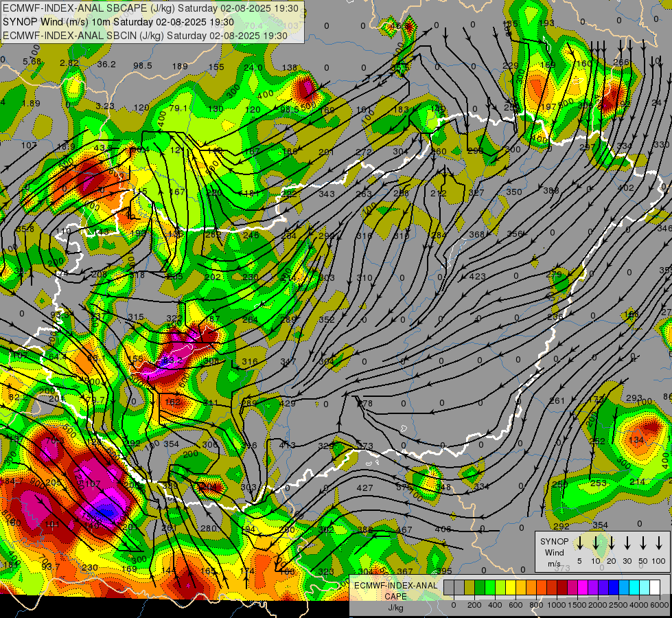Screen dimensions: 672x618
Task: Select the SYNOP Wind 10m title line
Action: click(x=118, y=22)
